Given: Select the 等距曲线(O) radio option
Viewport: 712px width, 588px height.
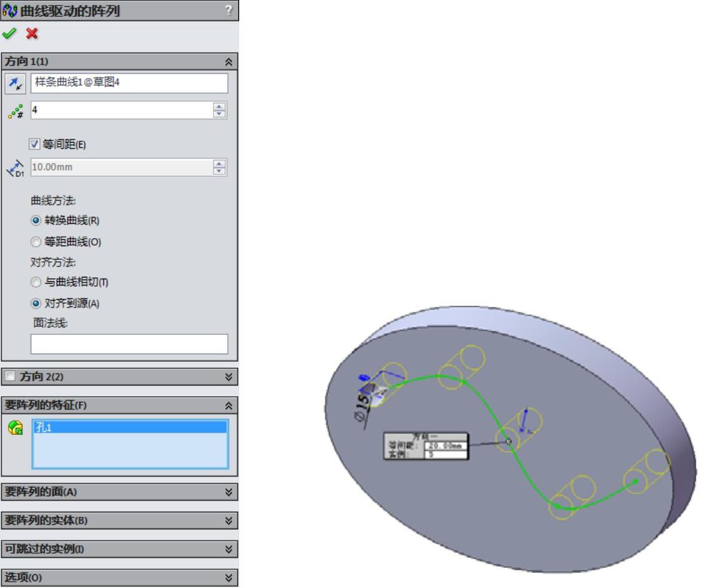Looking at the screenshot, I should pos(36,242).
